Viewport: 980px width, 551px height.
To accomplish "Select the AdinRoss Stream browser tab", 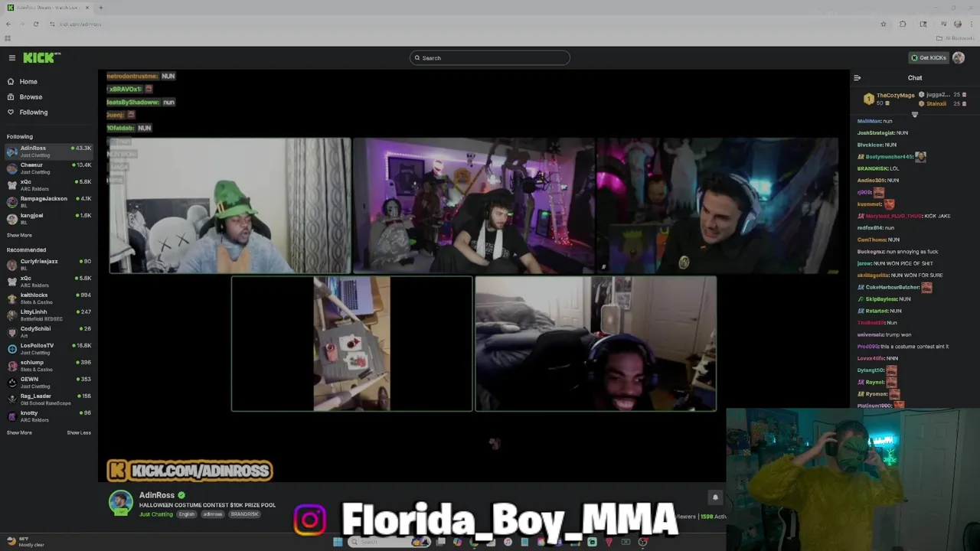I will pos(47,8).
